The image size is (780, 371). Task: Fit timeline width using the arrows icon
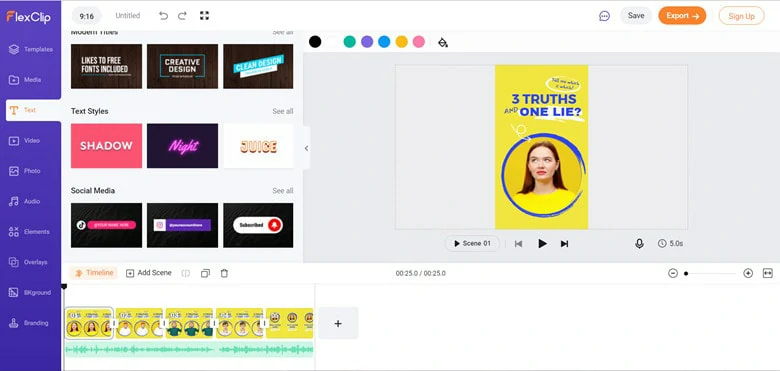pos(768,273)
